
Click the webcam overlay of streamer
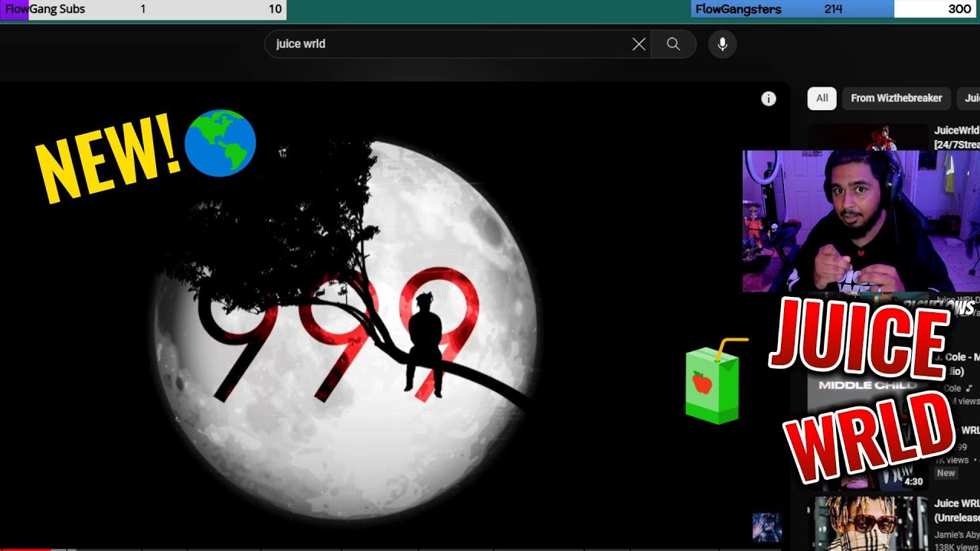pos(861,221)
